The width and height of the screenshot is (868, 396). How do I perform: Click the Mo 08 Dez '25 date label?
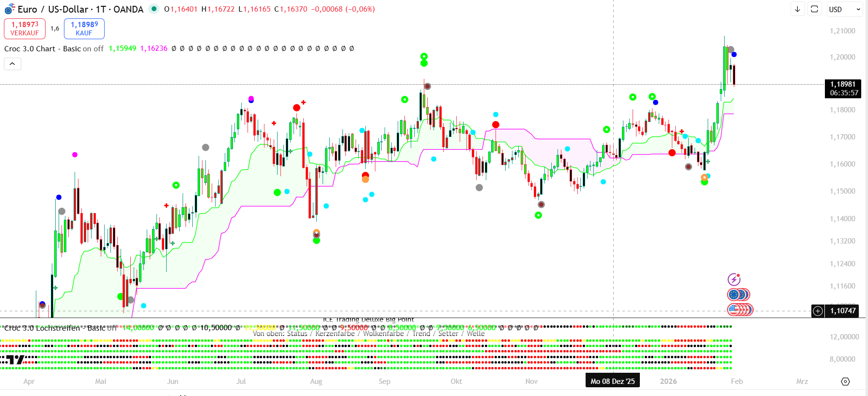click(612, 381)
